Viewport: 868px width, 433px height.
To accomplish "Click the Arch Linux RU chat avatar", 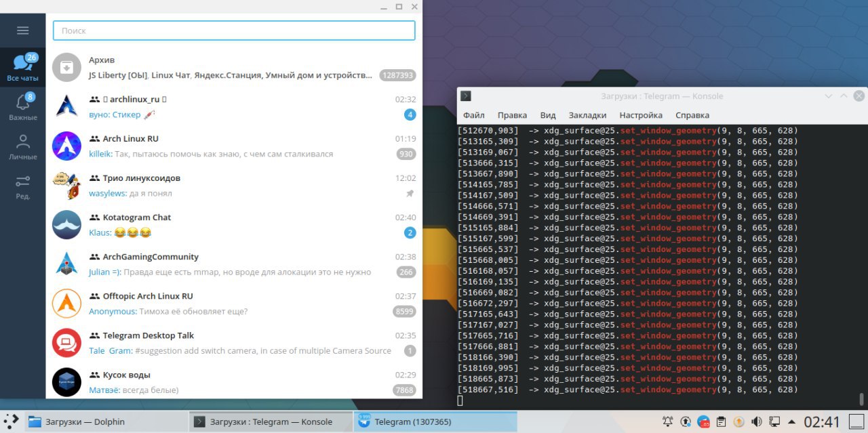I will click(x=66, y=145).
